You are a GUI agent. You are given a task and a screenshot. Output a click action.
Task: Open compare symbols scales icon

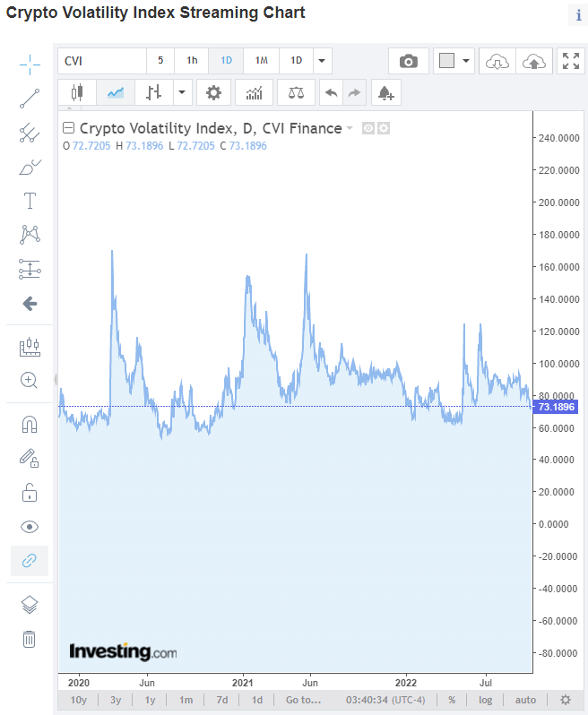pyautogui.click(x=296, y=92)
